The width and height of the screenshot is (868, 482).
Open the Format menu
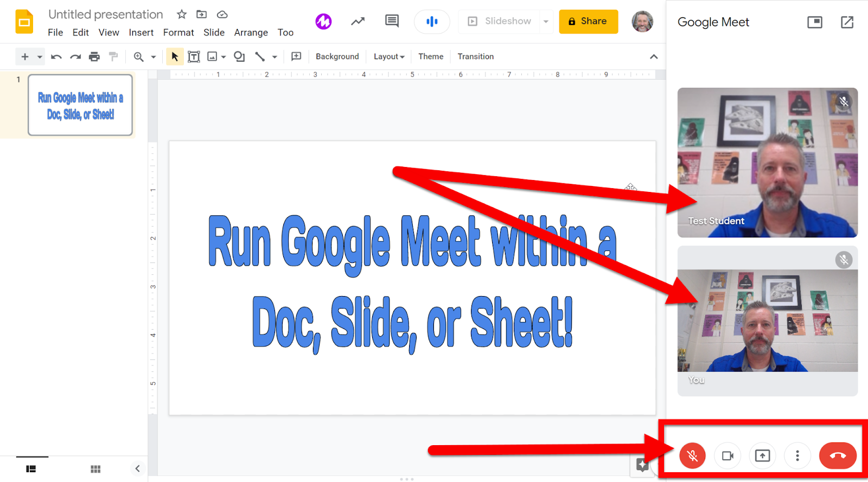coord(178,33)
